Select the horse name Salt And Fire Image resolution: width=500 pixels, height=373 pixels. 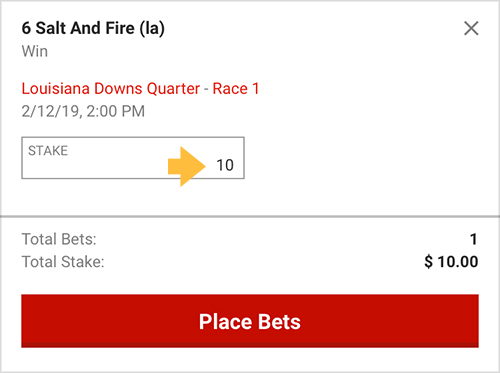[x=85, y=28]
